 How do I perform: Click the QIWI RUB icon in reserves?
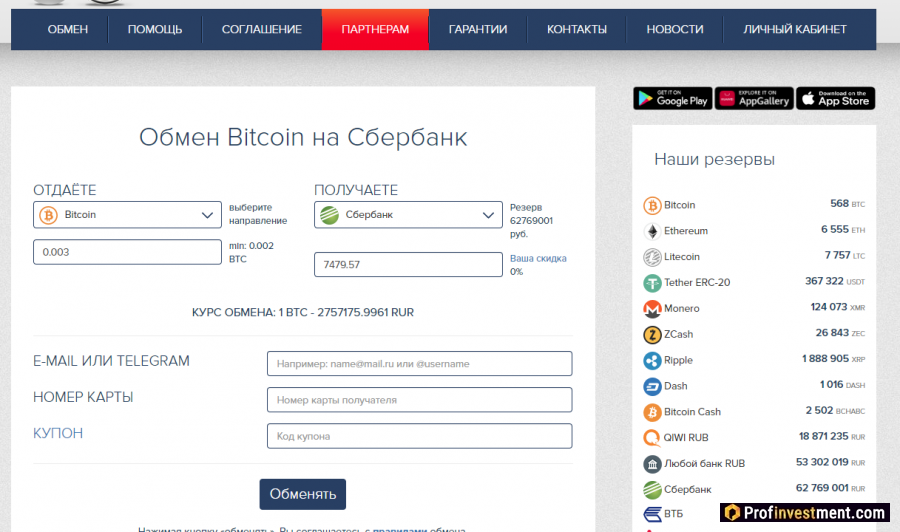coord(652,438)
